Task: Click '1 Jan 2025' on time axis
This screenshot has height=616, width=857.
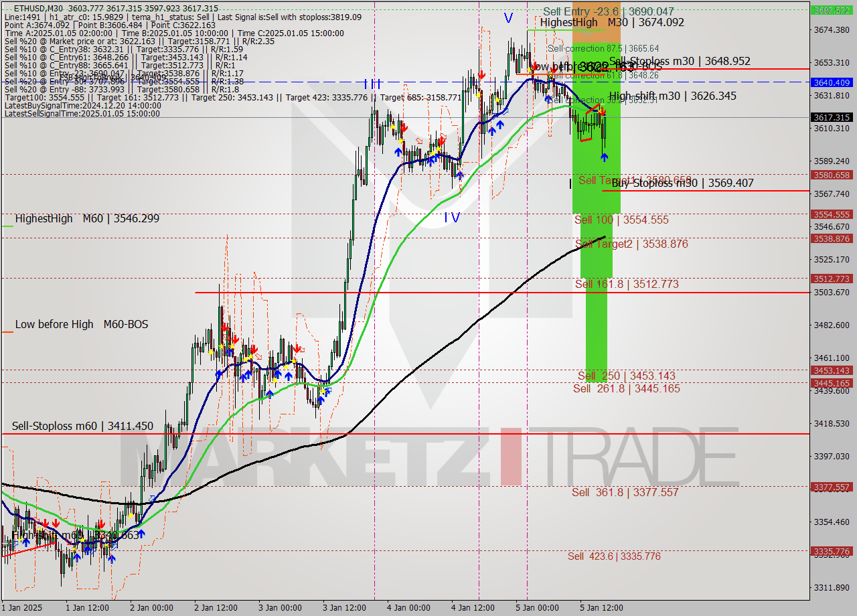Action: tap(22, 608)
